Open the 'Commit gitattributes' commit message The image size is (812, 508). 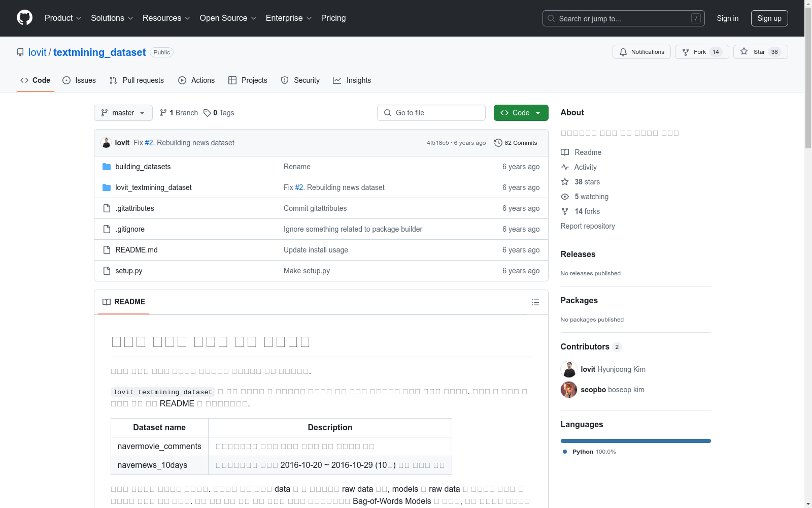[315, 208]
